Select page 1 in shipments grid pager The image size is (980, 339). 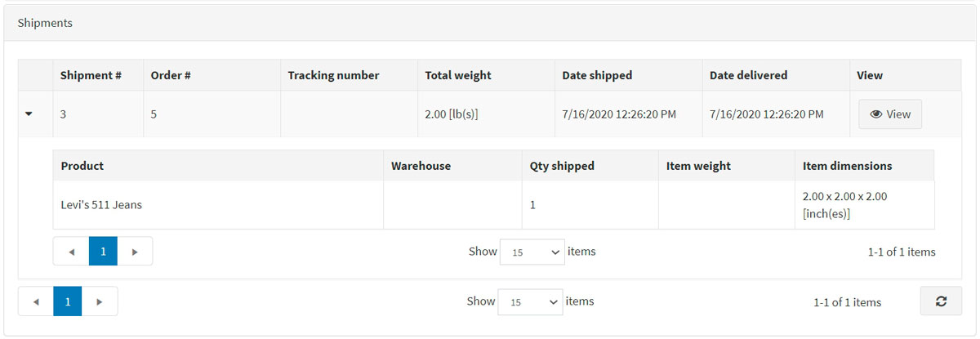pyautogui.click(x=68, y=301)
